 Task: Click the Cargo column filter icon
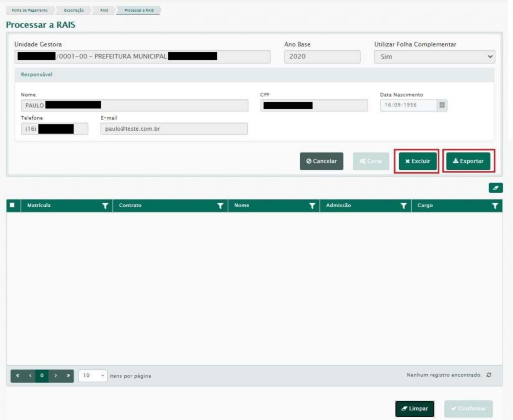[x=495, y=206]
